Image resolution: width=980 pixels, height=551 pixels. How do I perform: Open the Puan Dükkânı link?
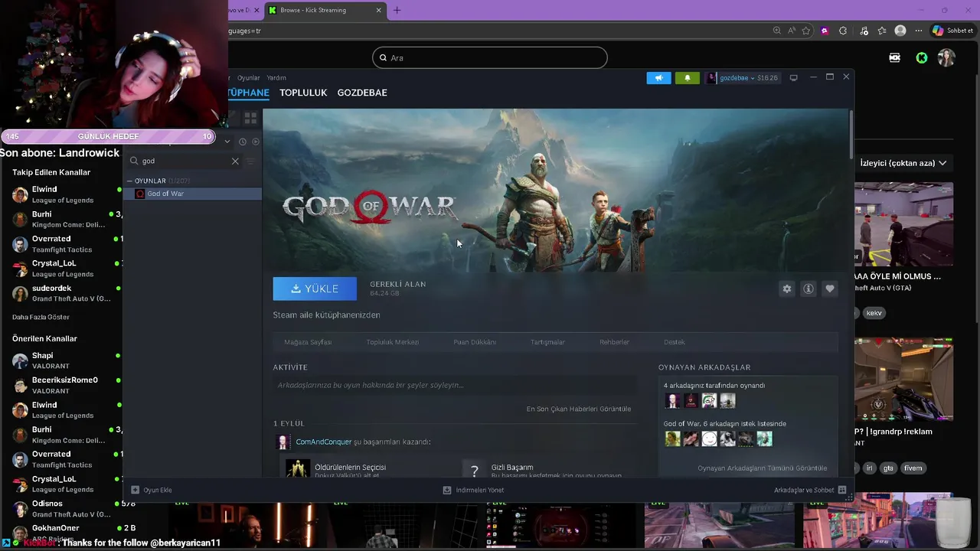pos(475,342)
